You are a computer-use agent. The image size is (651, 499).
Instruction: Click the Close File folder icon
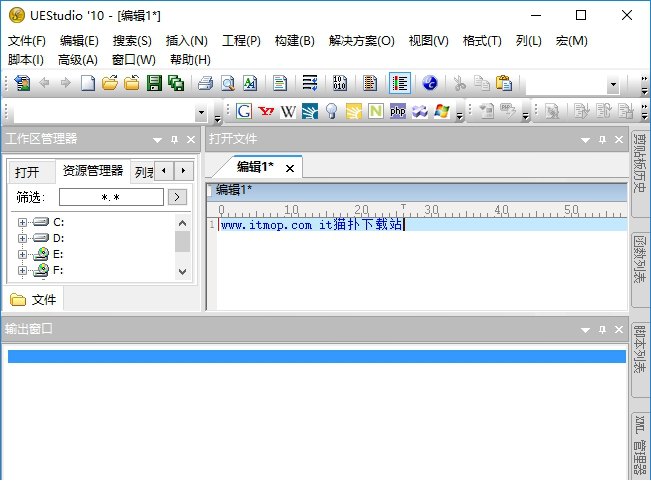[x=132, y=83]
